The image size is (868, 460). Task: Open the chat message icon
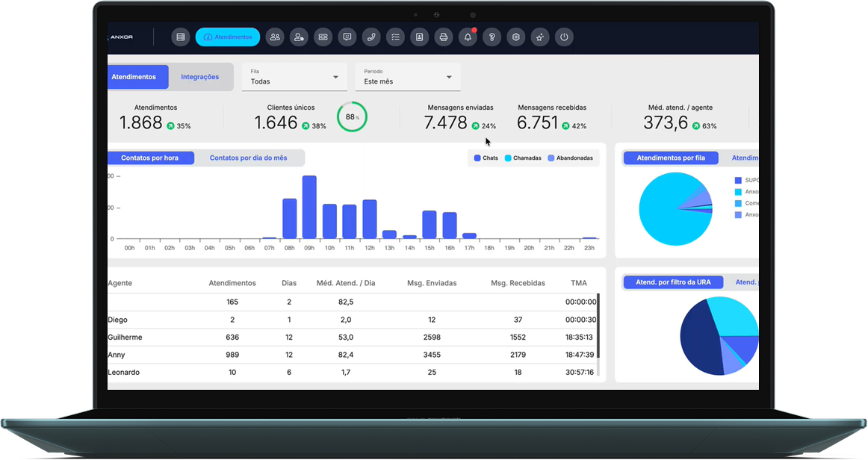pos(347,37)
